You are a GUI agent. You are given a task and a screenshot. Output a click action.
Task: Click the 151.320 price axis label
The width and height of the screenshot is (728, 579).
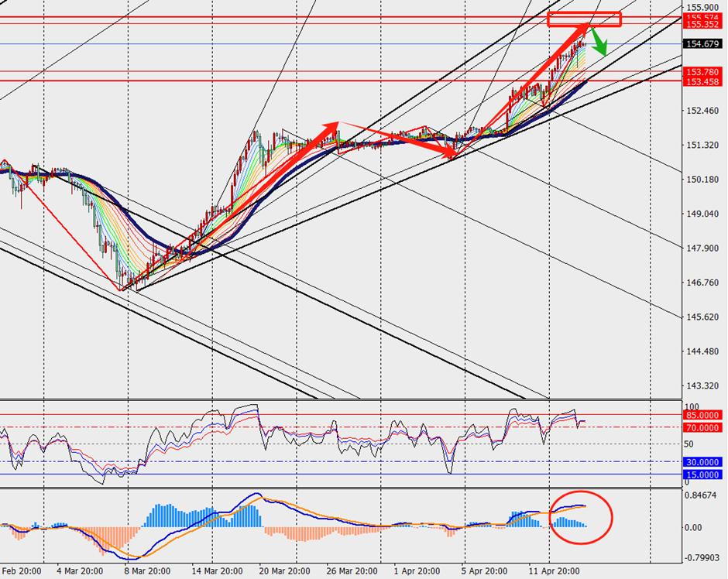702,146
